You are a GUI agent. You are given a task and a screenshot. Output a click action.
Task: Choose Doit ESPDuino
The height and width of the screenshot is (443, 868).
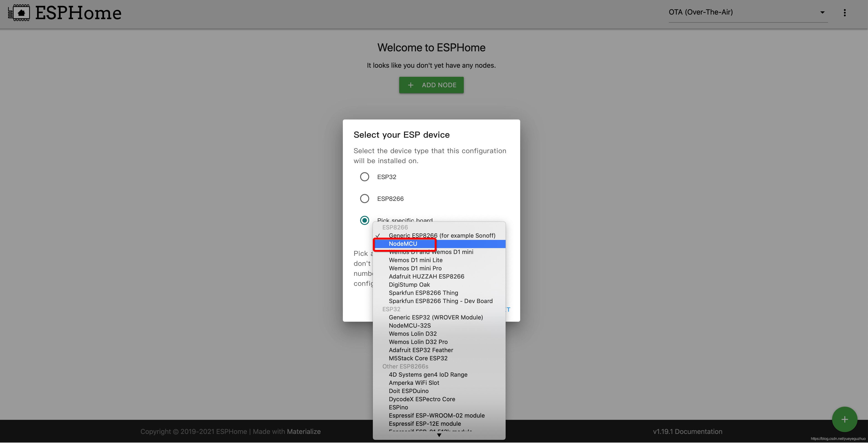[439, 391]
